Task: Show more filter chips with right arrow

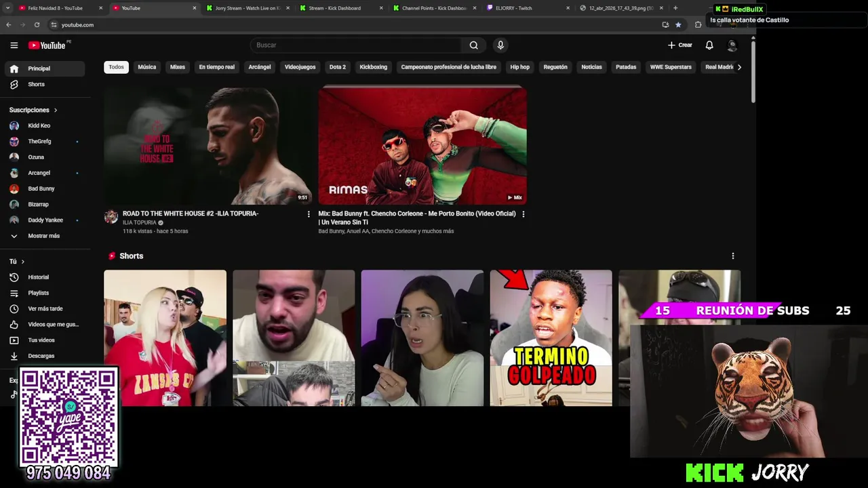Action: pyautogui.click(x=739, y=67)
